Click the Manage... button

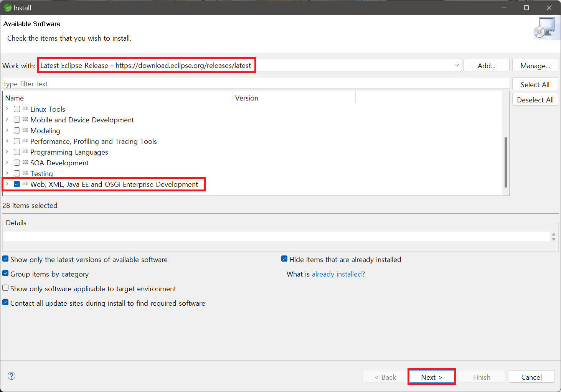535,66
